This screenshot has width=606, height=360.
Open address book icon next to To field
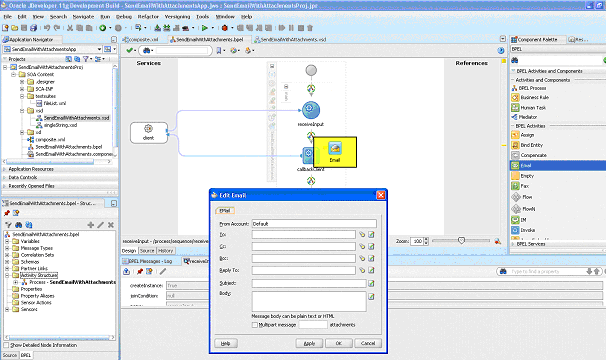click(x=362, y=234)
